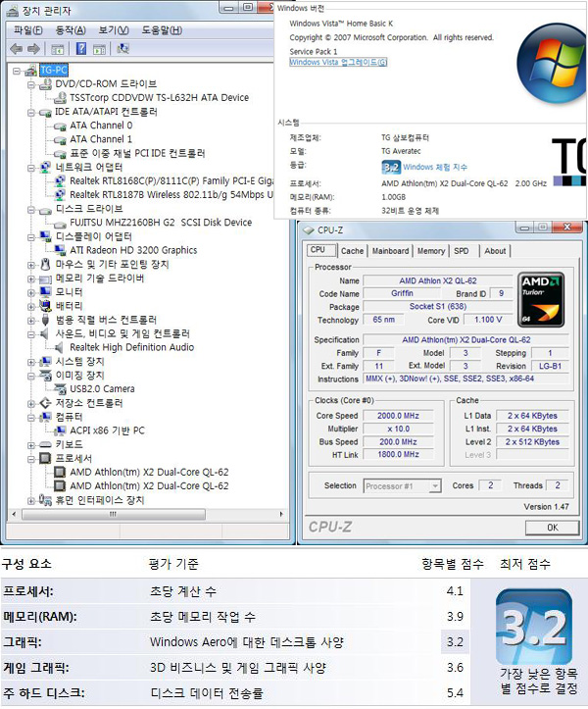Click the 모니터 monitor category icon
The width and height of the screenshot is (588, 709).
pyautogui.click(x=45, y=292)
